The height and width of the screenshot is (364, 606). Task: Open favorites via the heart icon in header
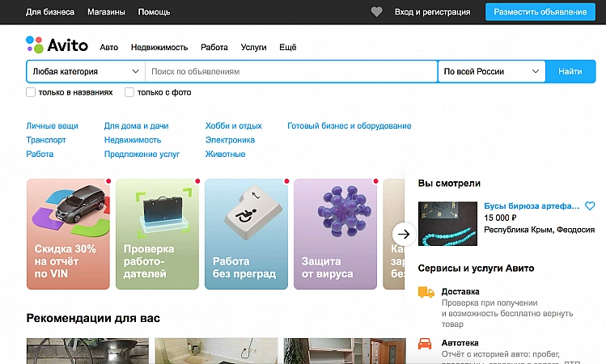click(x=376, y=12)
